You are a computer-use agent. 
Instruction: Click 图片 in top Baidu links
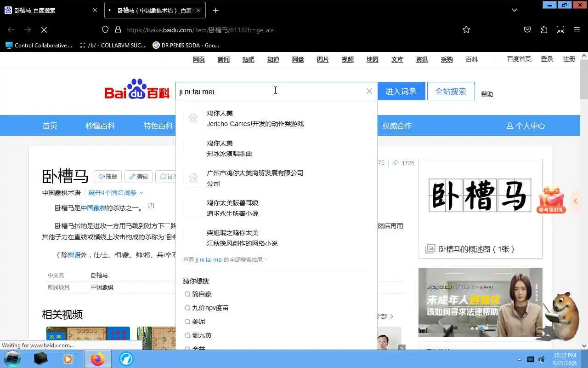point(323,59)
